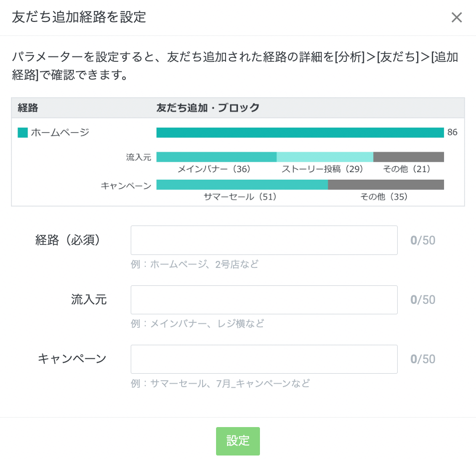
Task: Click the メインバナー（36） bar segment
Action: point(216,157)
